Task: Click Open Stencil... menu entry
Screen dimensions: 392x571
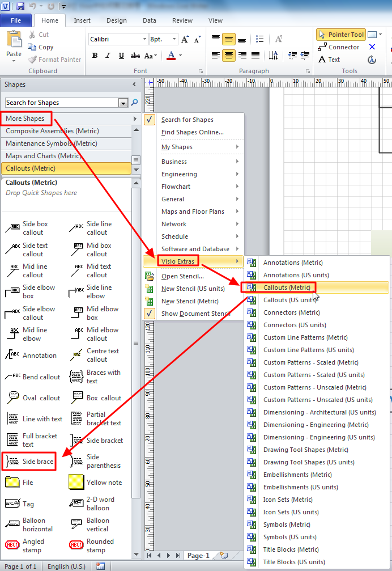Action: 194,276
